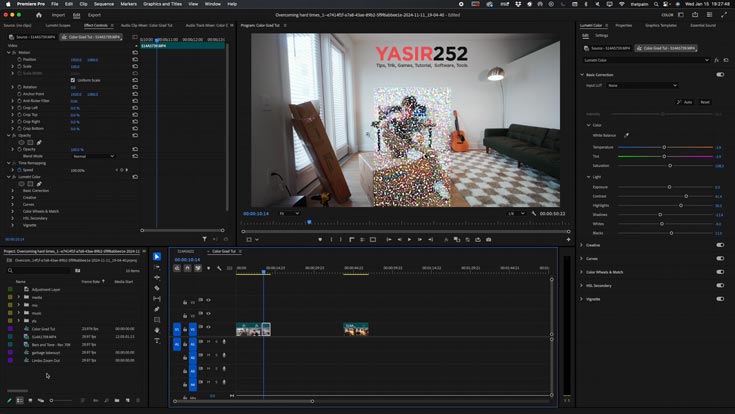Screen dimensions: 735x414
Task: Click the Home icon in header
Action: pos(38,15)
